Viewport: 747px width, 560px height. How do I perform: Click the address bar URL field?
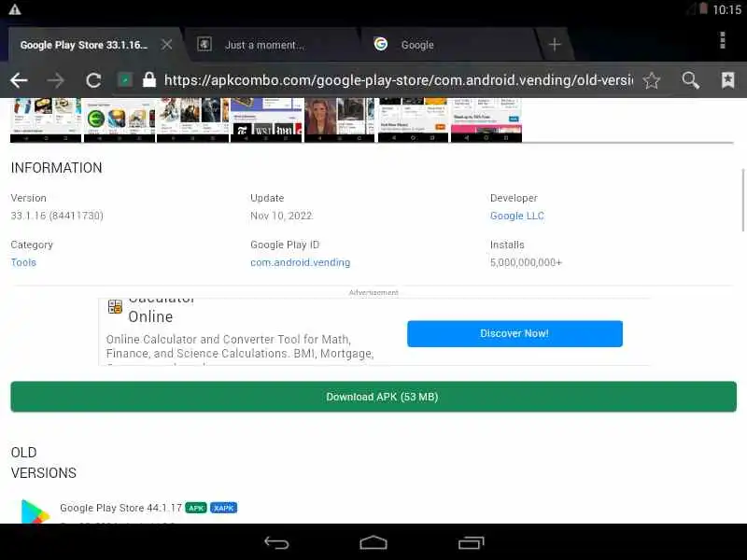tap(399, 80)
